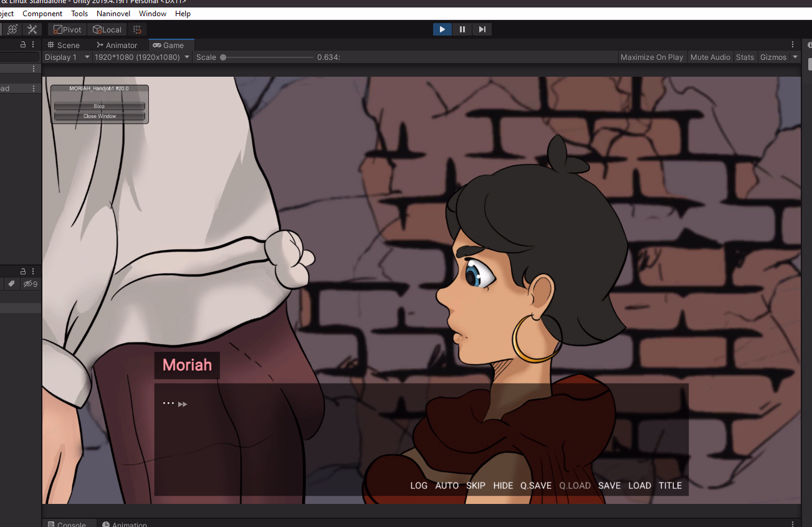Image resolution: width=812 pixels, height=527 pixels.
Task: Click the Close Window button in the debug overlay
Action: coord(100,116)
